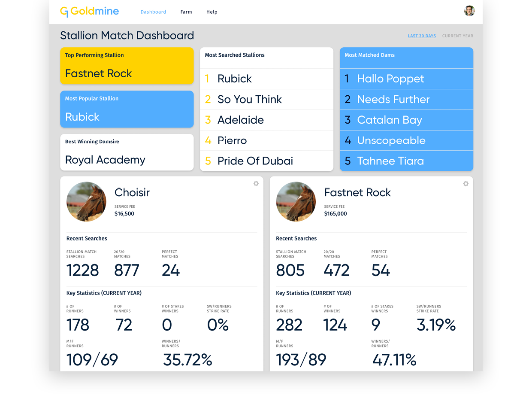Go to the Farm menu item

click(x=186, y=12)
